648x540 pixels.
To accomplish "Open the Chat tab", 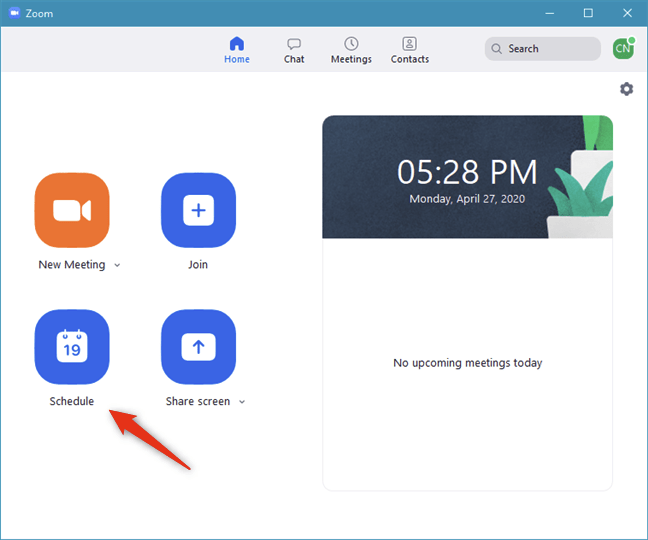I will (294, 50).
